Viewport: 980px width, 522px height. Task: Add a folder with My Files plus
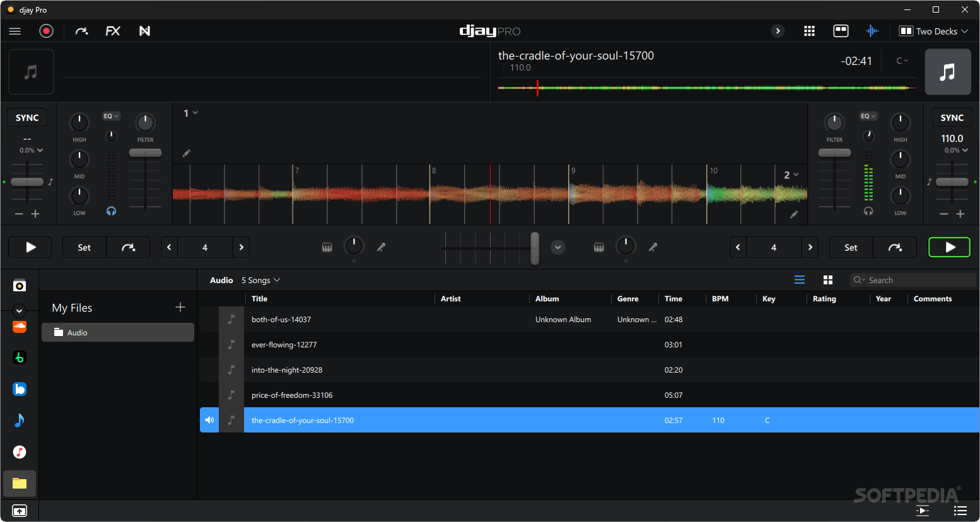click(x=180, y=307)
